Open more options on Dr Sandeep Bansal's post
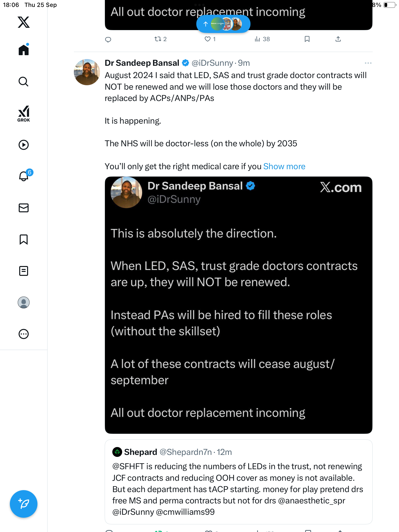This screenshot has height=532, width=399. tap(368, 63)
